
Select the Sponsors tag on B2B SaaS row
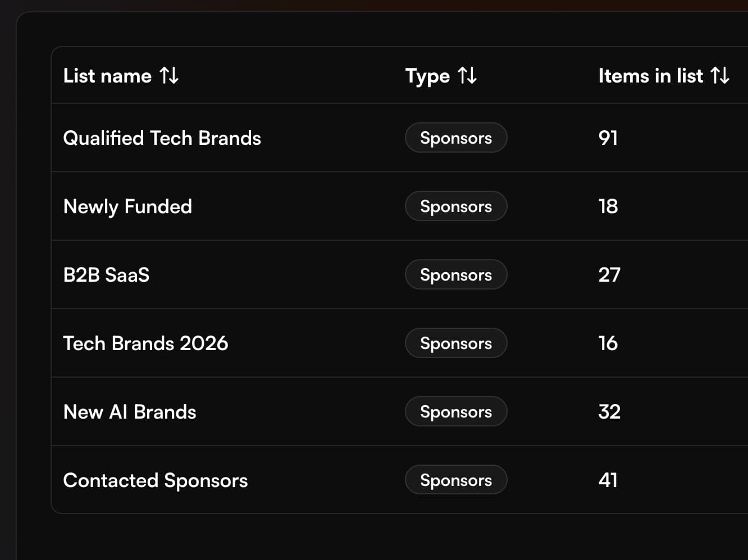[456, 274]
